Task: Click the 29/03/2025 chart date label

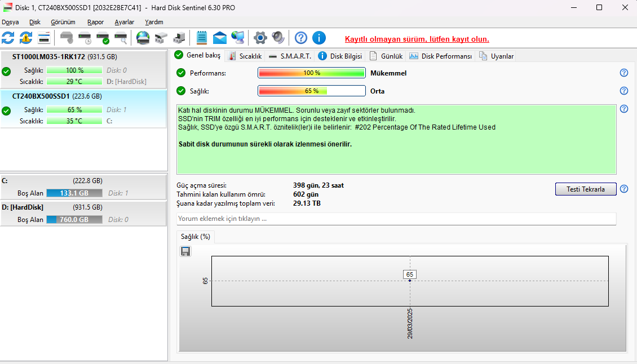Action: (410, 323)
